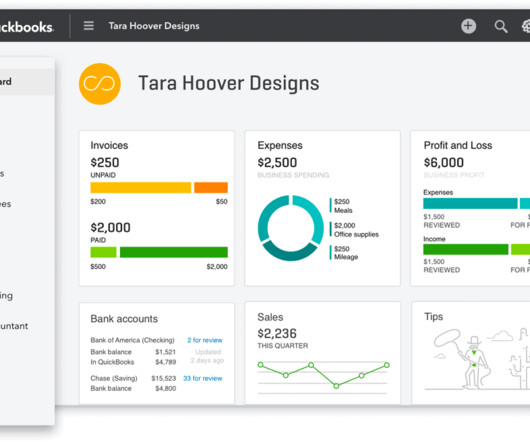Click the $15,523 Chase balance value
This screenshot has width=530, height=442.
pos(164,378)
